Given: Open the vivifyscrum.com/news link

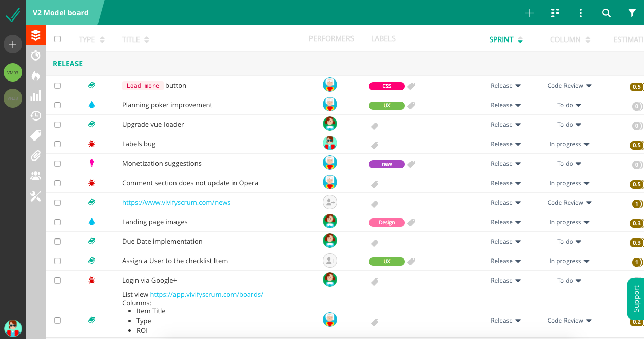Looking at the screenshot, I should pos(176,202).
